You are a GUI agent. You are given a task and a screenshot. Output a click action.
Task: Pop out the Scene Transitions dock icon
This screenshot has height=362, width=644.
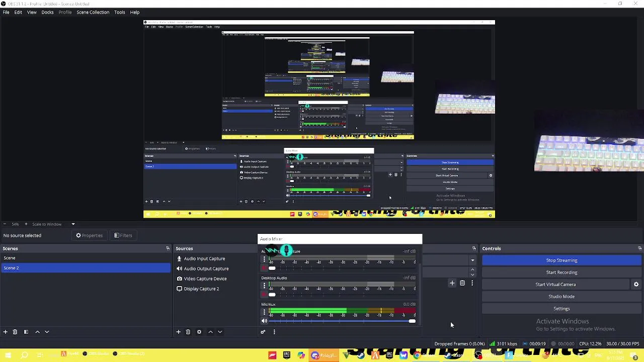click(474, 248)
